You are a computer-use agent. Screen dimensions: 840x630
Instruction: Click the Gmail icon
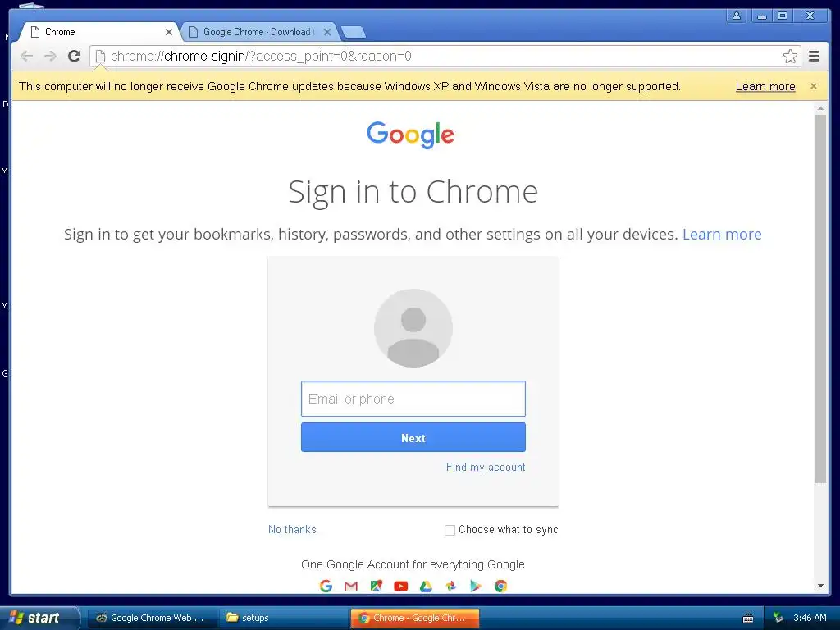pyautogui.click(x=351, y=586)
